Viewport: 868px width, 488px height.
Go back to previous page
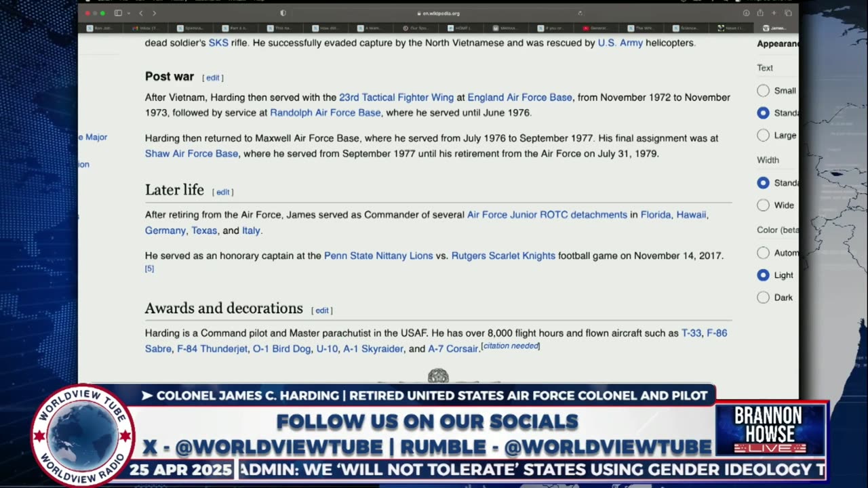click(141, 13)
